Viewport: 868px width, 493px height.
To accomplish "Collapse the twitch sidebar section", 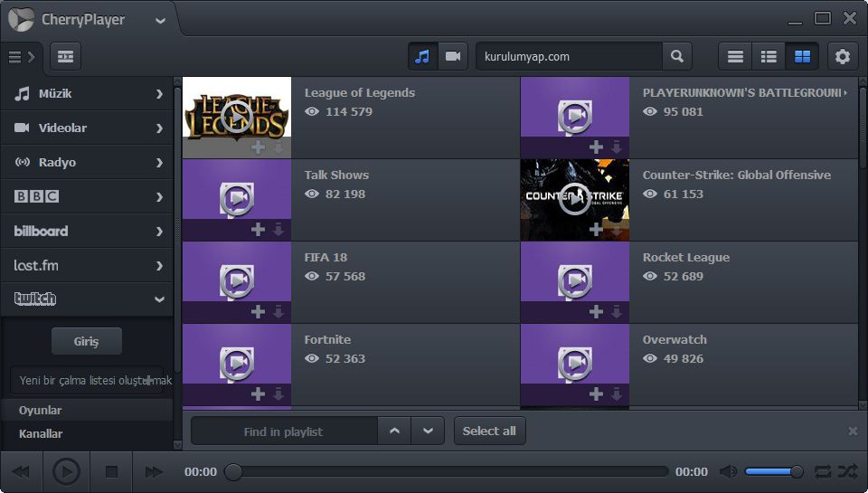I will point(88,299).
